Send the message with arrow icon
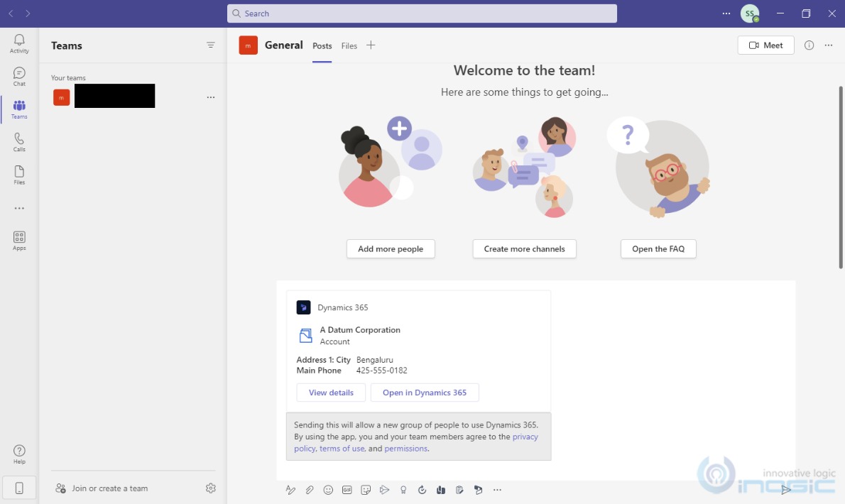This screenshot has width=845, height=504. 786,490
